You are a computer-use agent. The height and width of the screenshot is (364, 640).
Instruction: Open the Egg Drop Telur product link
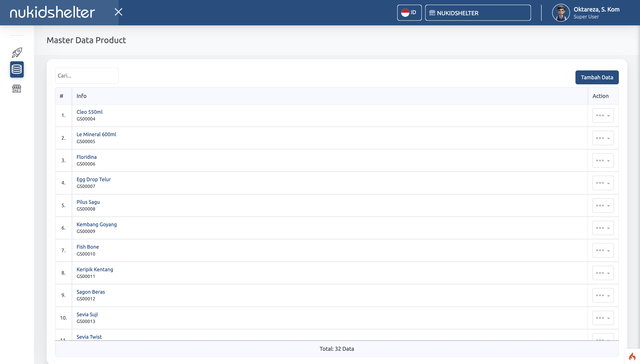(x=93, y=179)
